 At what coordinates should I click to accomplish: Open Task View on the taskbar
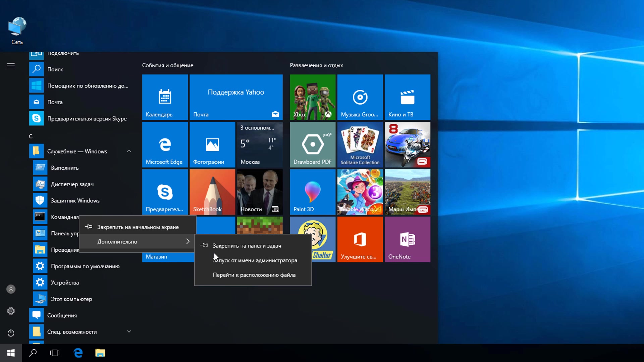pos(55,353)
